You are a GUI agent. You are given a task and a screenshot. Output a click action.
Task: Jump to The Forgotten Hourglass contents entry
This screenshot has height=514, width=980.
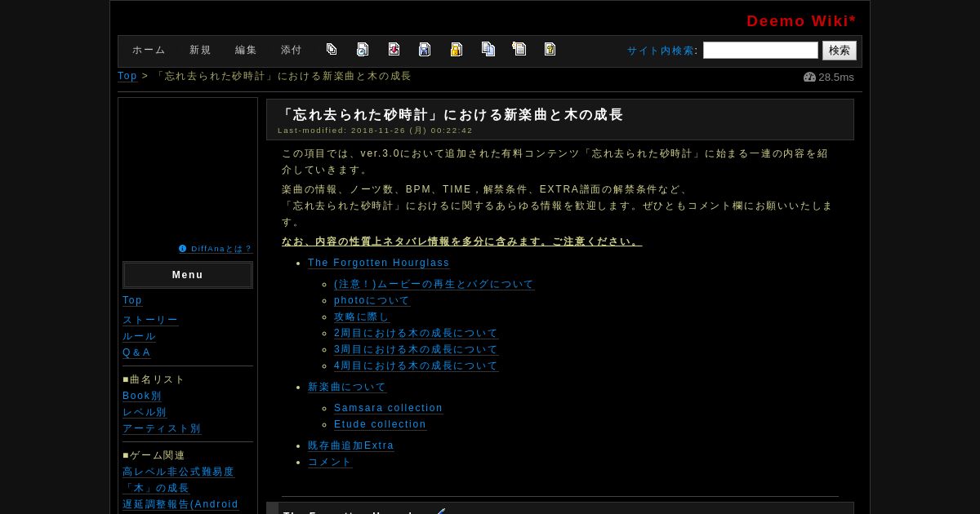[x=379, y=263]
